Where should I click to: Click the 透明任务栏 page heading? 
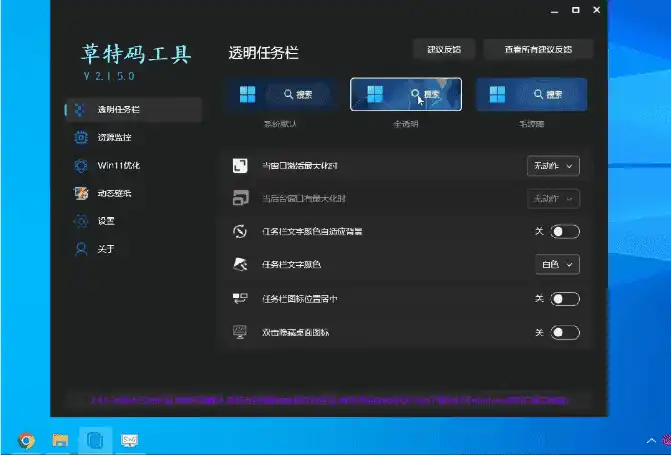click(x=264, y=53)
